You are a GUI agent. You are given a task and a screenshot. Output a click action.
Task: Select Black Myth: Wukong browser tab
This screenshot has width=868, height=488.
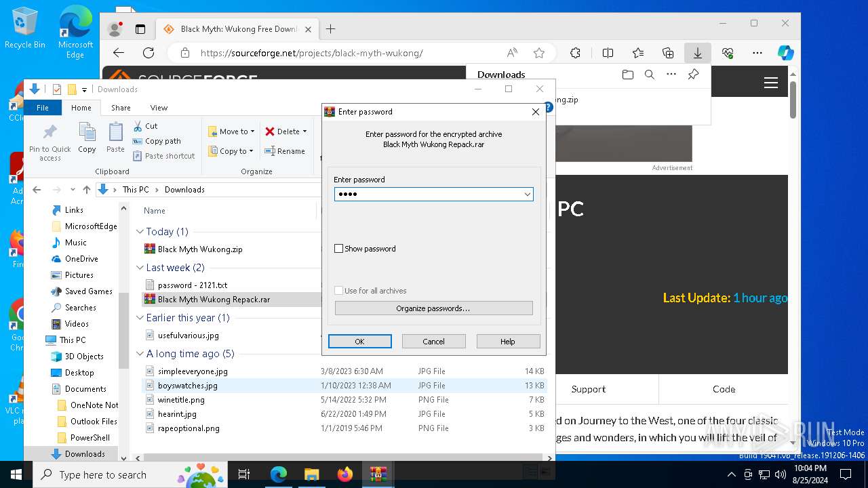point(236,29)
